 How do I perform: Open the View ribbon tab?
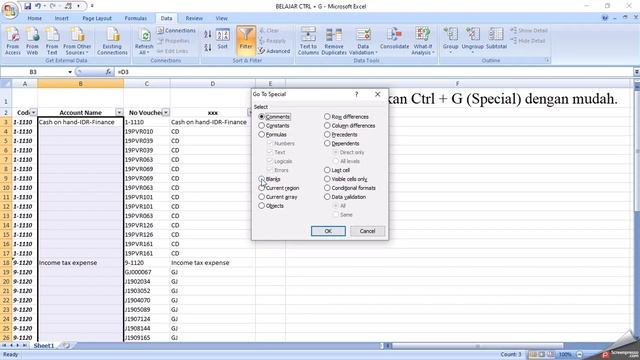[x=222, y=18]
